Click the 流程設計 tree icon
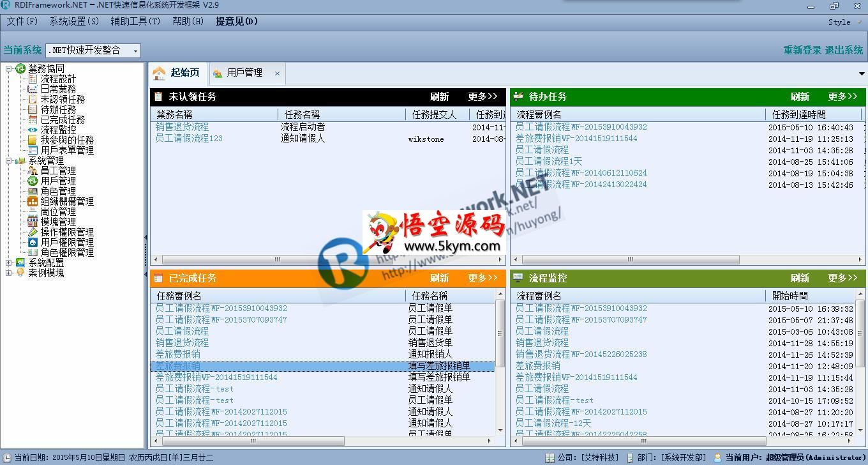 pos(33,79)
